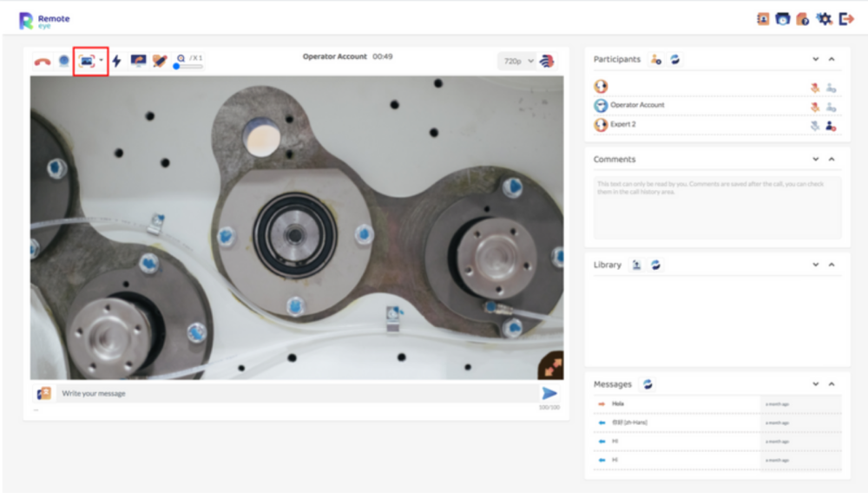Open the 720p video quality dropdown
868x498 pixels.
517,62
